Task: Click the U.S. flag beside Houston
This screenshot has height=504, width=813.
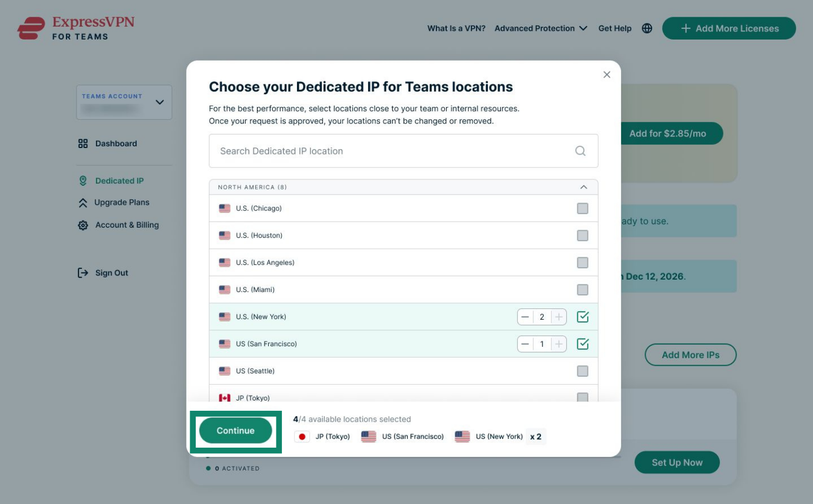Action: [224, 236]
